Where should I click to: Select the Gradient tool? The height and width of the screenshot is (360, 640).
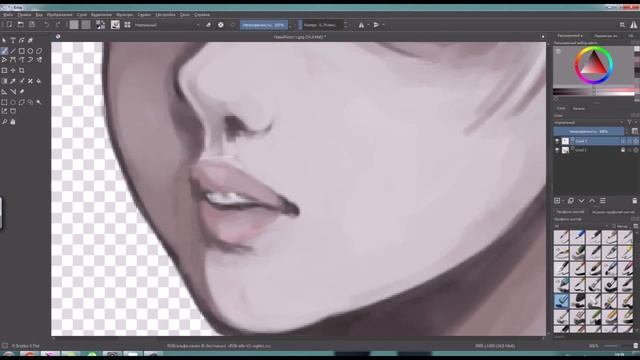4,81
